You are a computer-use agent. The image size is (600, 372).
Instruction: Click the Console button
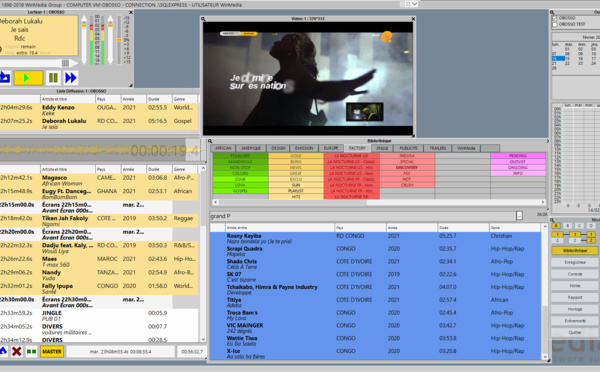click(x=575, y=274)
